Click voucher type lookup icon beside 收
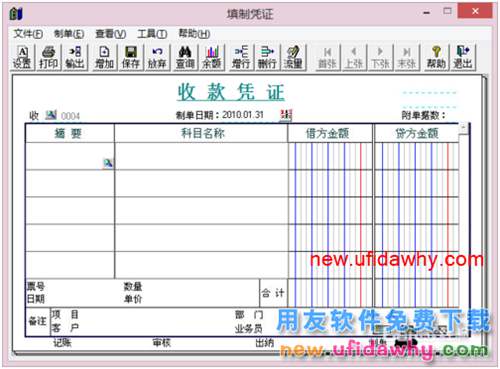500x369 pixels. pos(51,115)
